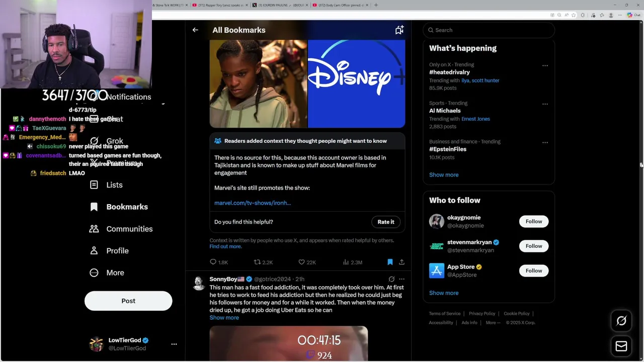The height and width of the screenshot is (362, 644).
Task: Open Accessibility footer link
Action: coord(441,323)
